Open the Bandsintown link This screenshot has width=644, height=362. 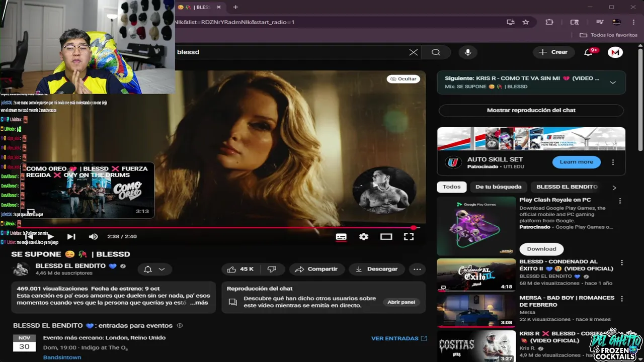62,357
